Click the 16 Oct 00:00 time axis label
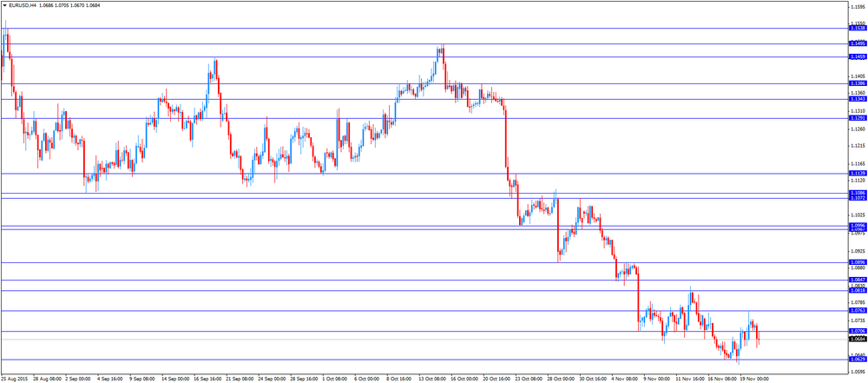Screen dimensions: 868x383 pos(464,380)
